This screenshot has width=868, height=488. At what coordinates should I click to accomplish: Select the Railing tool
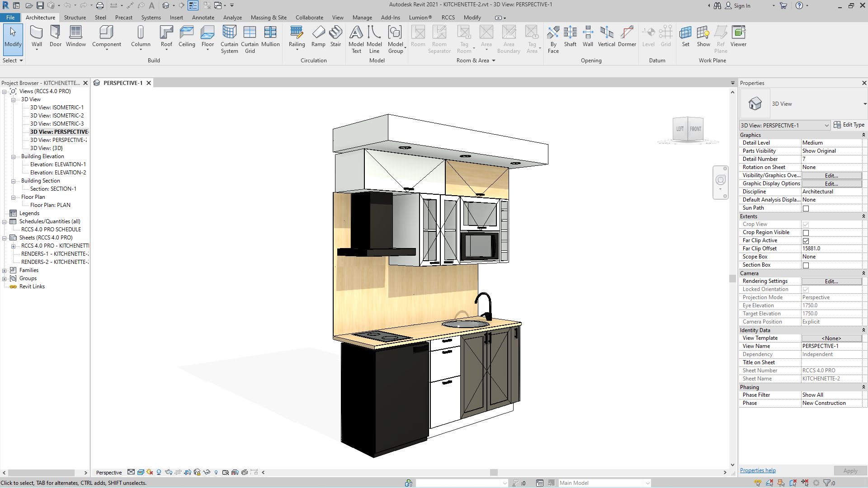(x=297, y=36)
